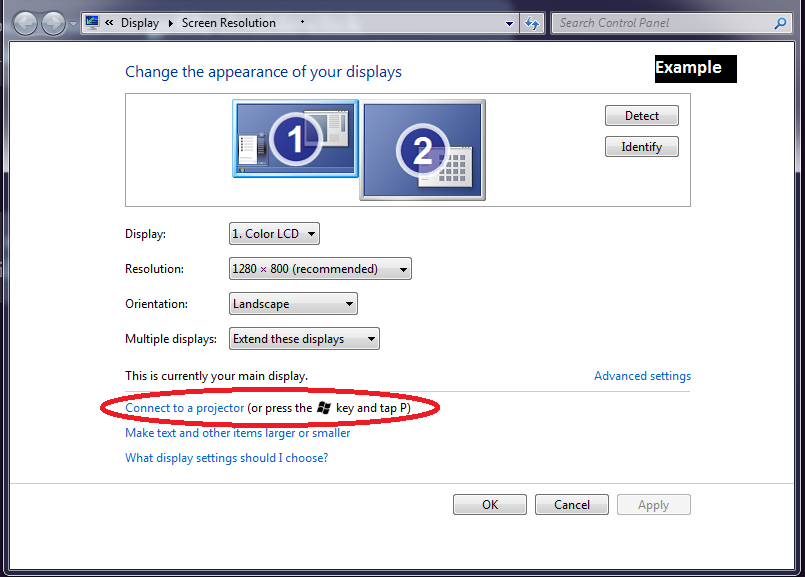Click the Forward navigation arrow
The image size is (805, 577).
(x=53, y=23)
